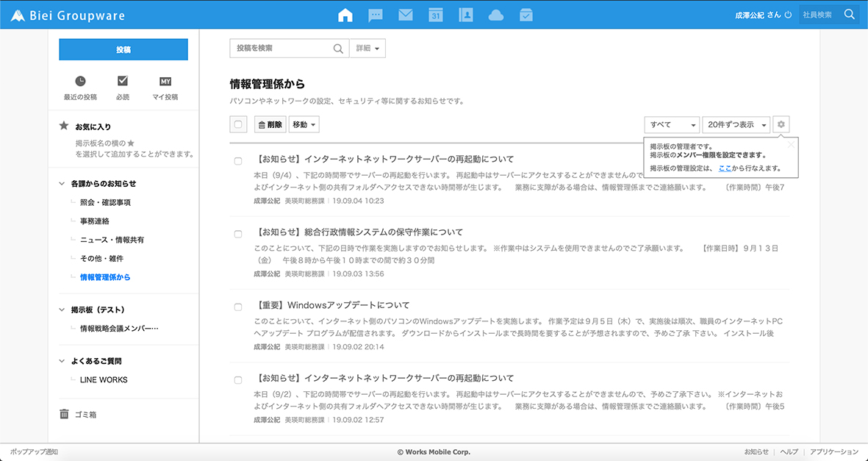Select LINE WORKS board in sidebar
Image resolution: width=868 pixels, height=461 pixels.
pyautogui.click(x=104, y=380)
